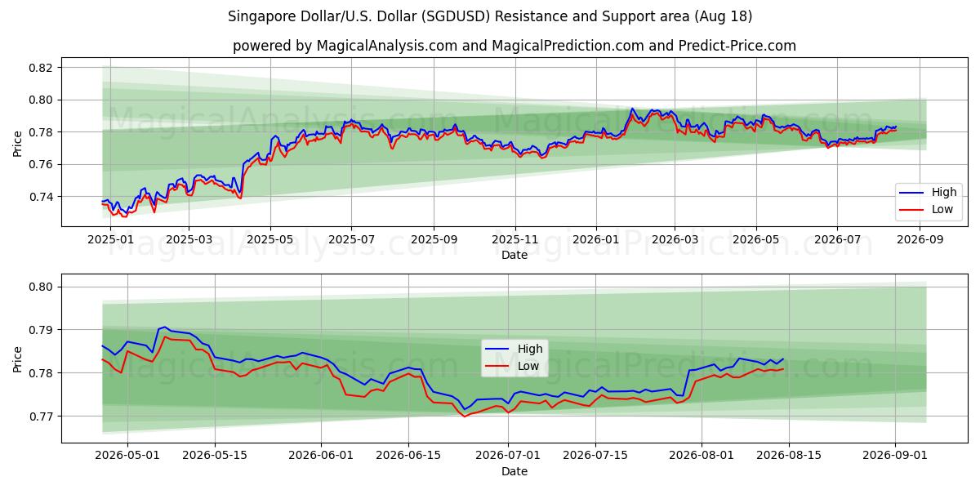Screen dimensions: 980x490
Task: Click the 2026-09 date tick
Action: [920, 239]
